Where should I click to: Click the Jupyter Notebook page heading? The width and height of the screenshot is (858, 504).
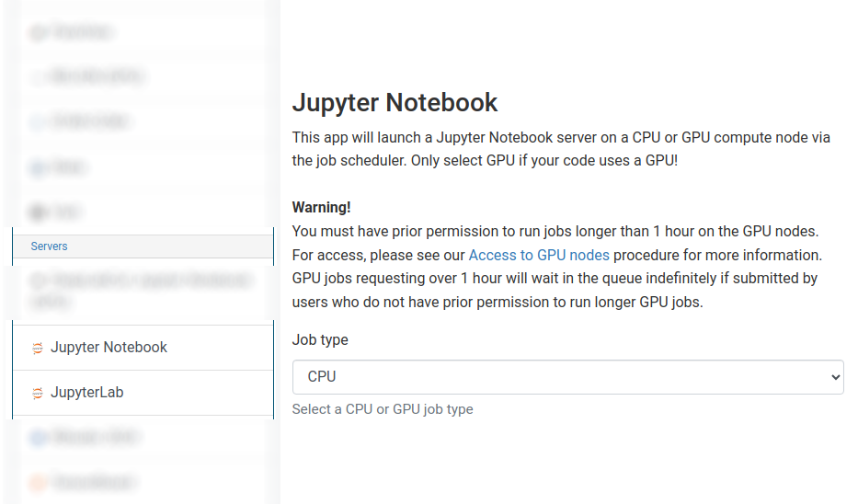coord(395,102)
